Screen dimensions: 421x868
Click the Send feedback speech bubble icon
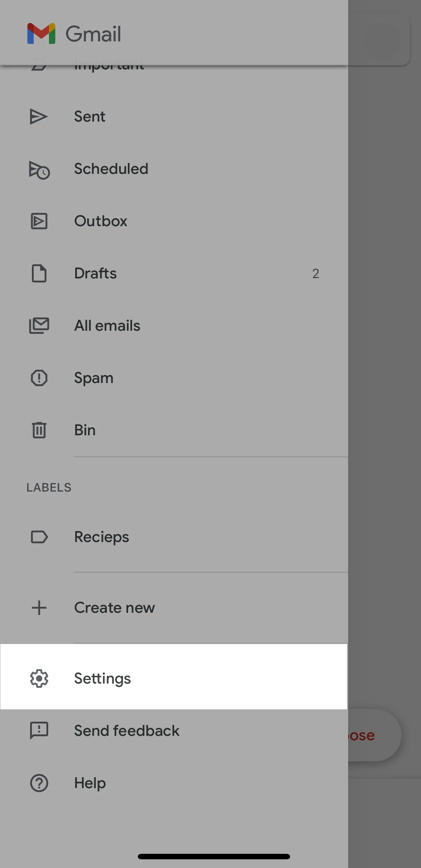coord(39,731)
